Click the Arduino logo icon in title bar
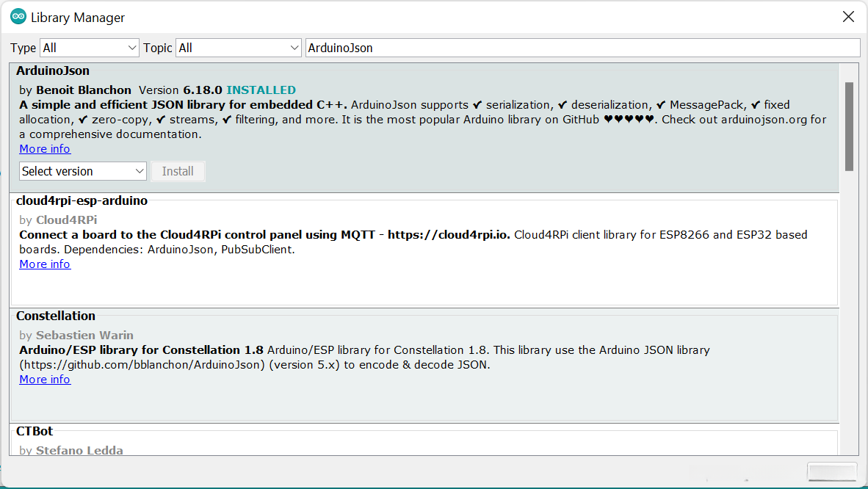This screenshot has width=868, height=489. [x=18, y=17]
